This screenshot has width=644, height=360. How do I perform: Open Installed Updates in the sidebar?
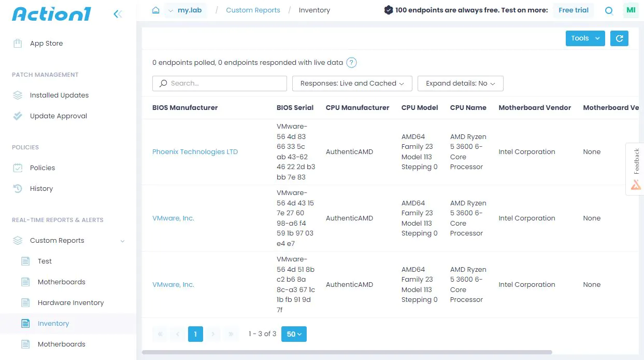tap(59, 95)
